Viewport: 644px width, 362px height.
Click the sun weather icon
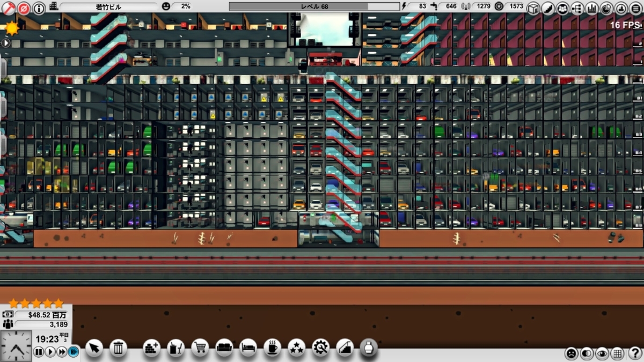pyautogui.click(x=12, y=28)
